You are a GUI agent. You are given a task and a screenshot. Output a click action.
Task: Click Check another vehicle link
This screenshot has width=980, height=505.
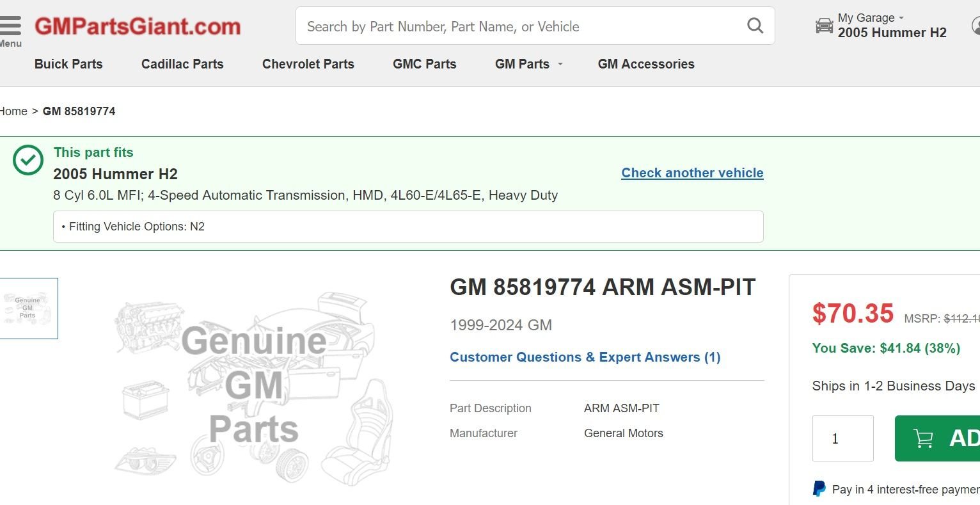[692, 173]
